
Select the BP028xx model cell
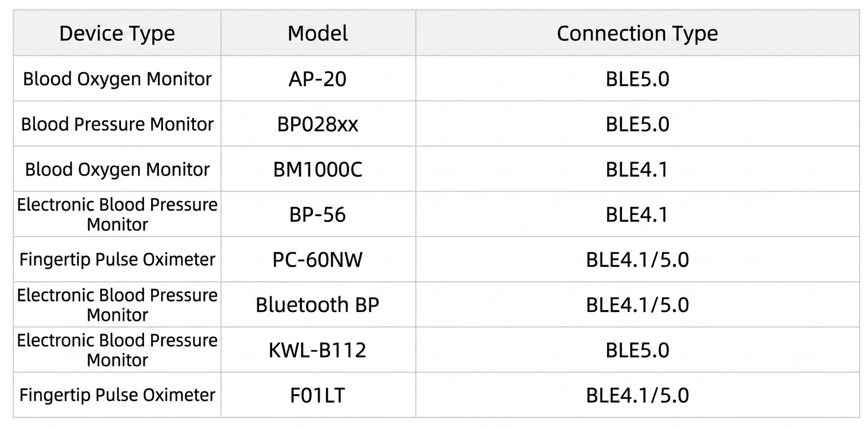318,124
